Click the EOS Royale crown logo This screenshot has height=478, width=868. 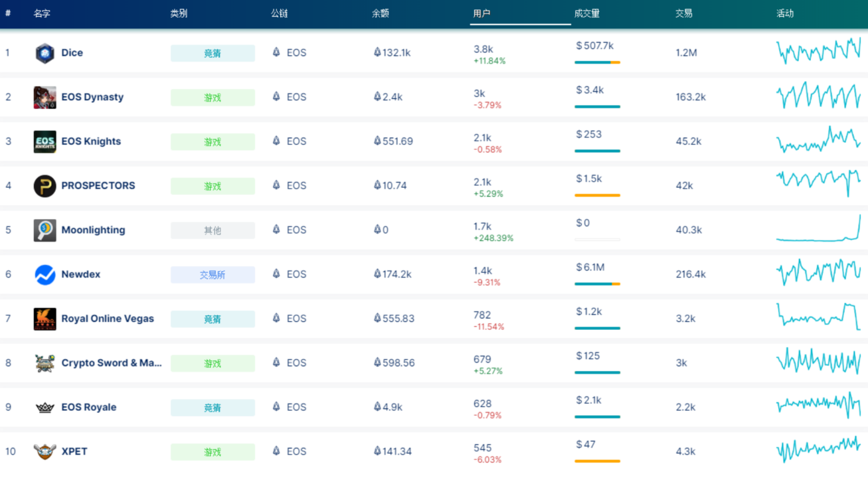[x=44, y=408]
